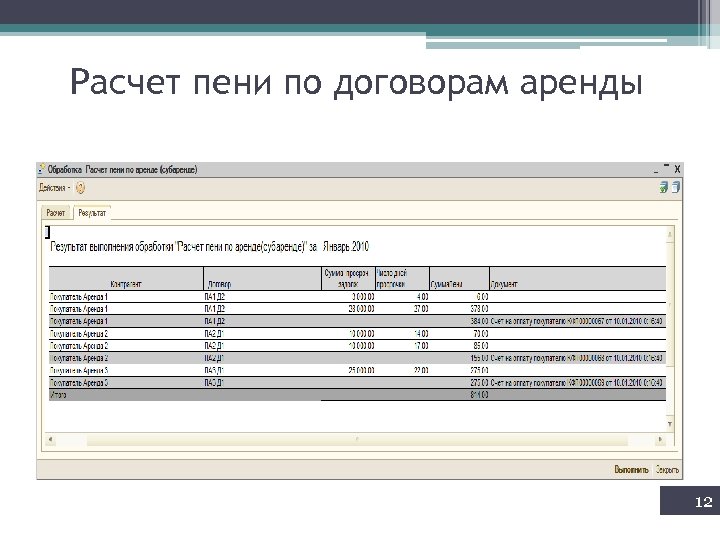Screen dimensions: 720x540
Task: Click the СуммаПени column header
Action: [460, 279]
